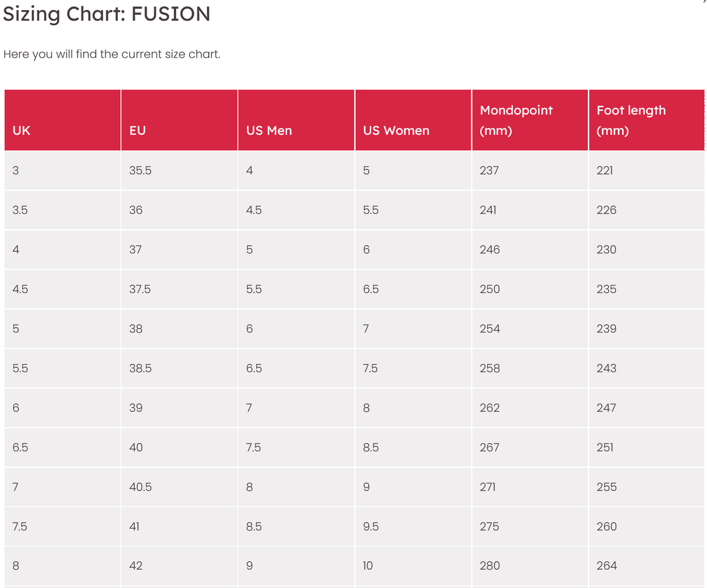
Task: Click the Foot length (mm) header cell
Action: pos(646,120)
